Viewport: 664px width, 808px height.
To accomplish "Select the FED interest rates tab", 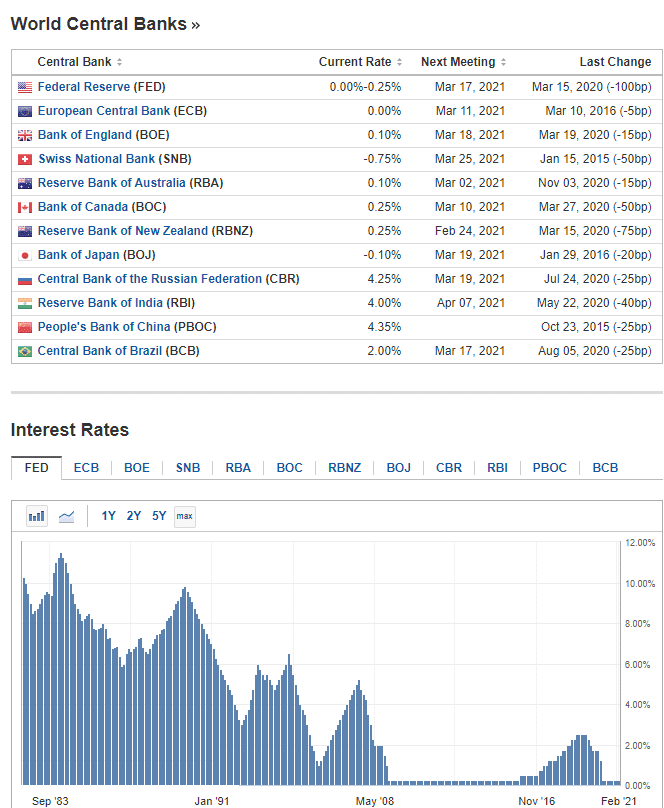I will coord(37,468).
